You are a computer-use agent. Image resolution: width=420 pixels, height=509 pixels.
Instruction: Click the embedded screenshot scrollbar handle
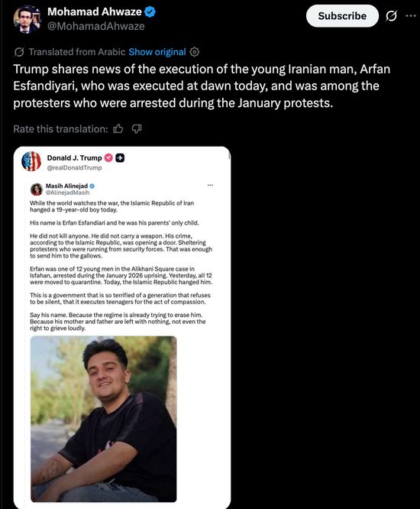coord(230,155)
